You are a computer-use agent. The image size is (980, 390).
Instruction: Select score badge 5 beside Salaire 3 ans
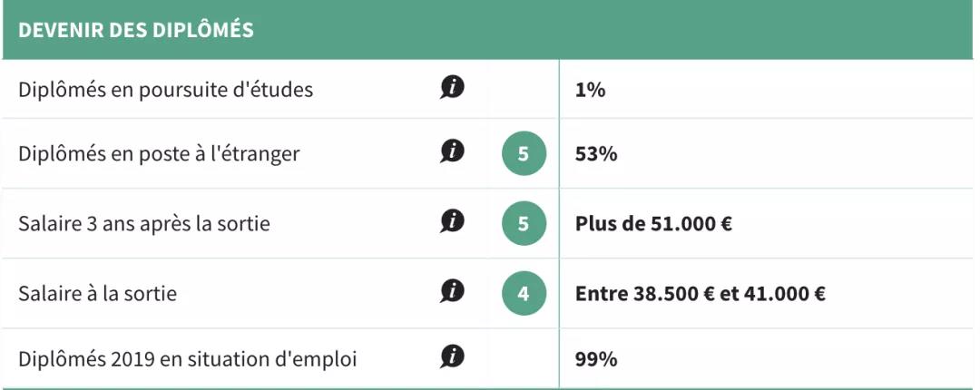(524, 223)
